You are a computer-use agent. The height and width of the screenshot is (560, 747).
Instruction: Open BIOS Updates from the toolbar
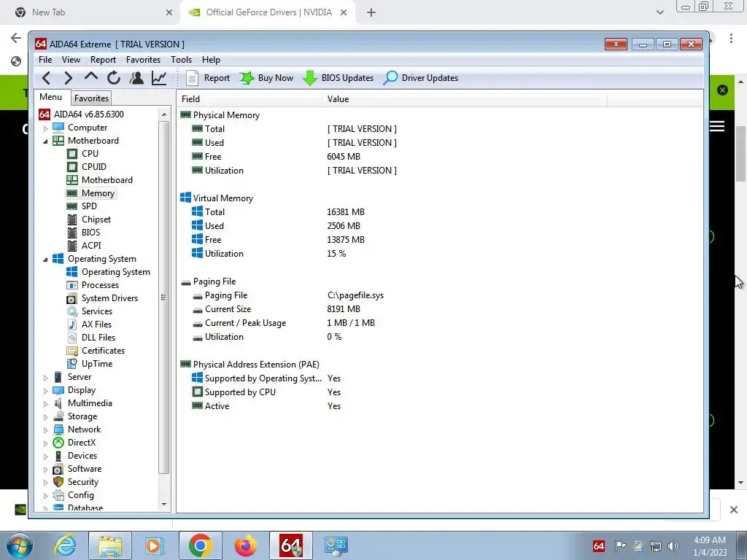point(338,77)
